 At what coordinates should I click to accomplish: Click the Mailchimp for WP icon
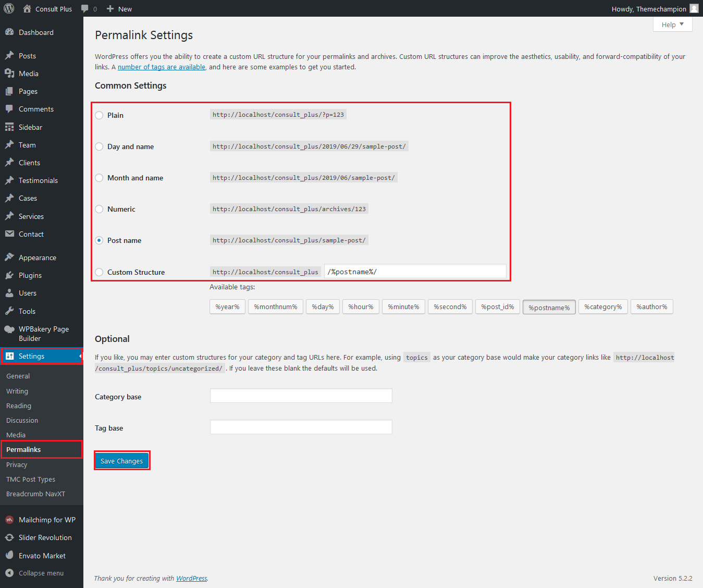coord(9,520)
